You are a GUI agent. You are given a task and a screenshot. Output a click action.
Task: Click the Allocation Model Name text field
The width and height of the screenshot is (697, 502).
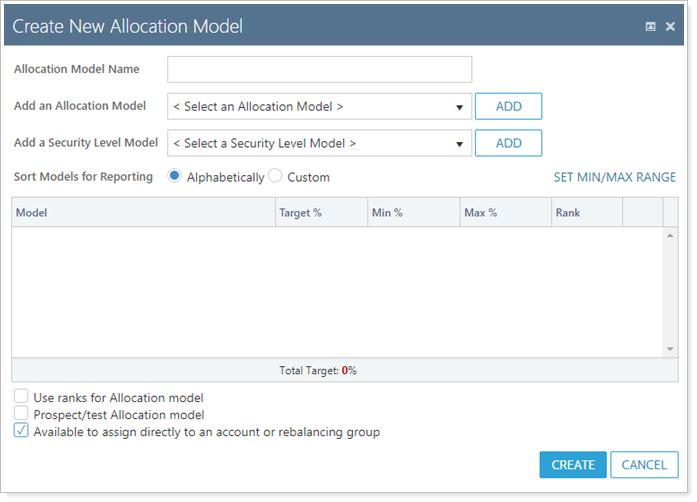319,69
